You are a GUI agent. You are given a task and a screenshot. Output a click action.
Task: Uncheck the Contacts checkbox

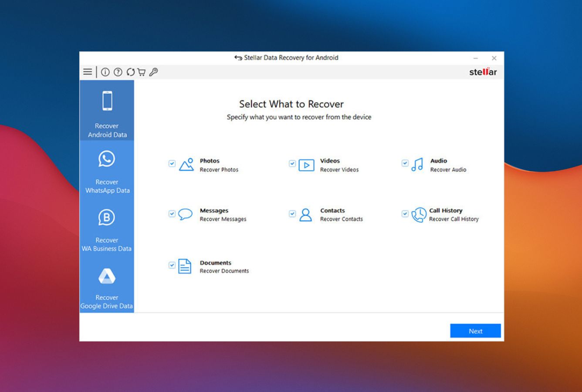tap(292, 214)
